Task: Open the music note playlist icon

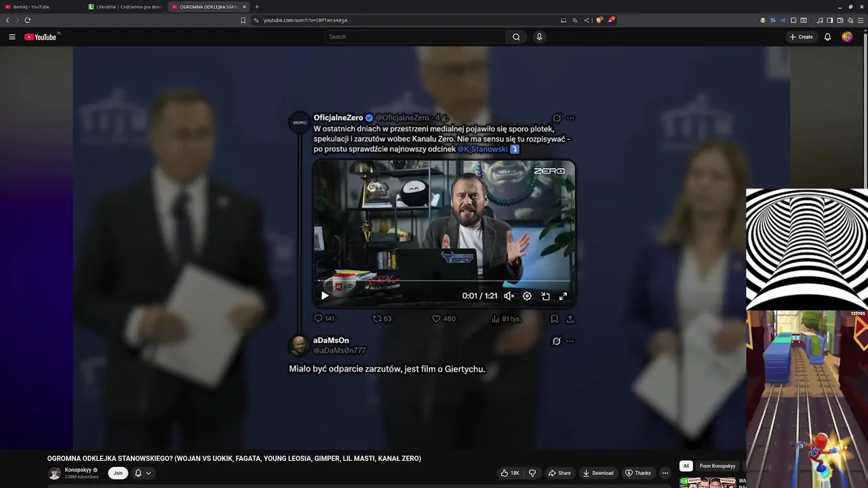Action: pos(820,20)
